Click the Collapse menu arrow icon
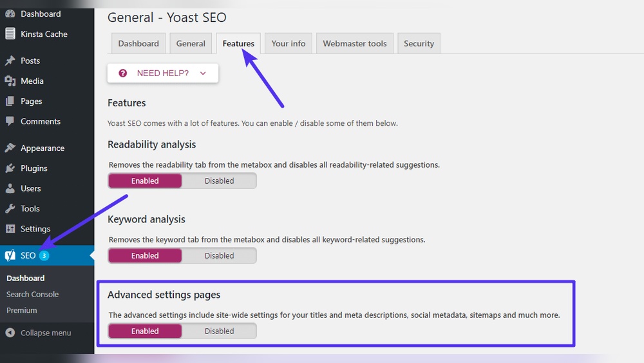The image size is (644, 363). tap(10, 333)
